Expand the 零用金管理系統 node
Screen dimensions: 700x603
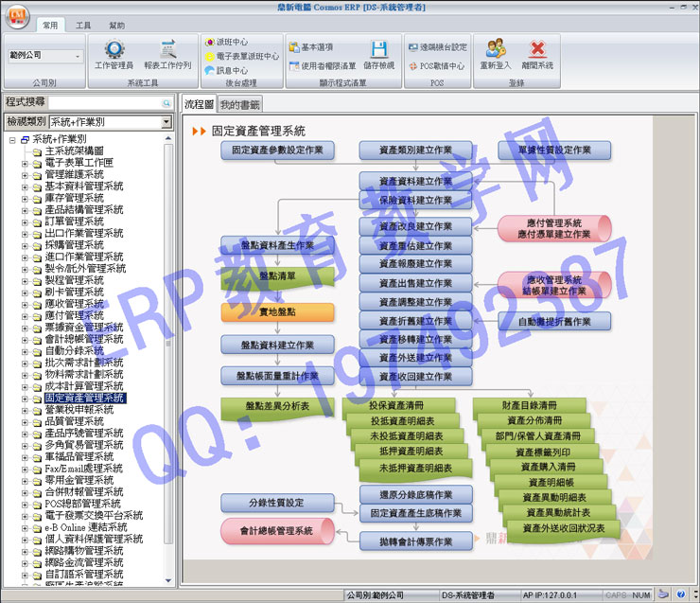[x=25, y=481]
